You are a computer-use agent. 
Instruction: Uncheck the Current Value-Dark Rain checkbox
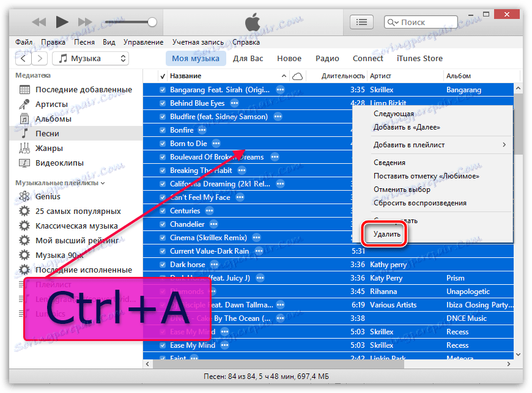tap(163, 251)
